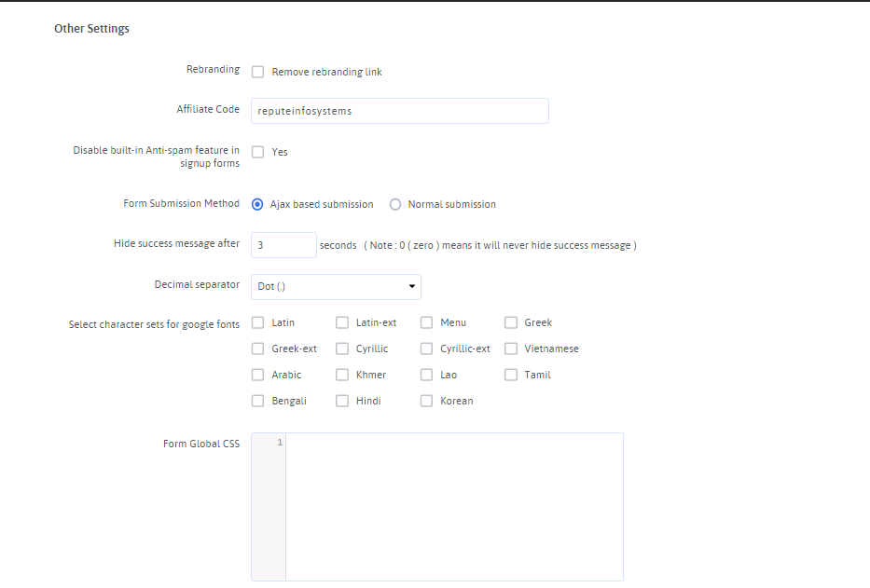Enable the Remove rebranding link checkbox

[258, 72]
